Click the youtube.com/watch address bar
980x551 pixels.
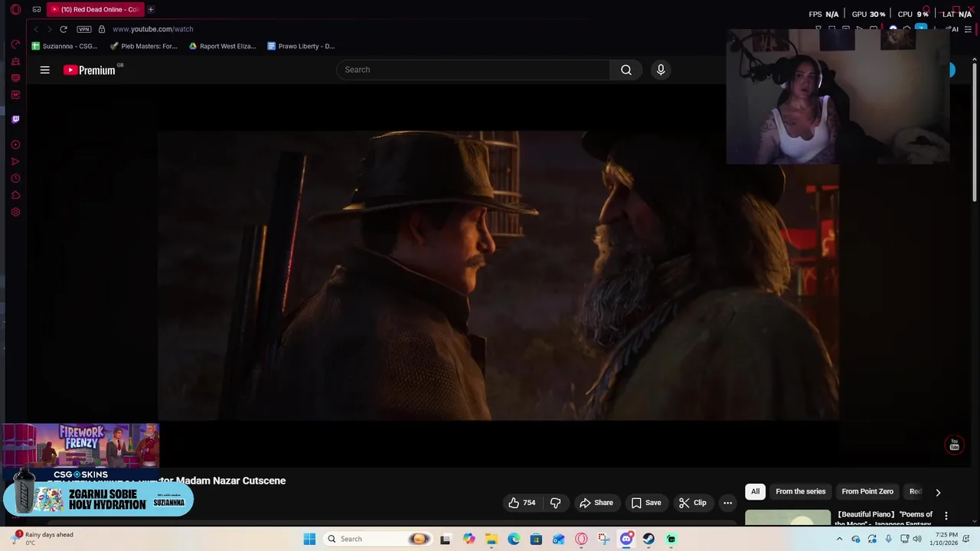click(152, 29)
